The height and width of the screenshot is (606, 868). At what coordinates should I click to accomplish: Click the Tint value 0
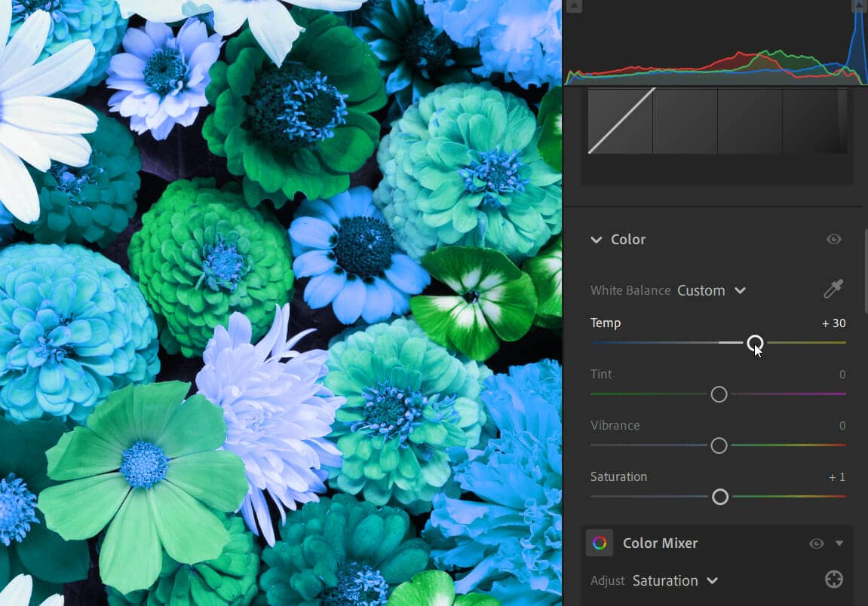point(842,375)
